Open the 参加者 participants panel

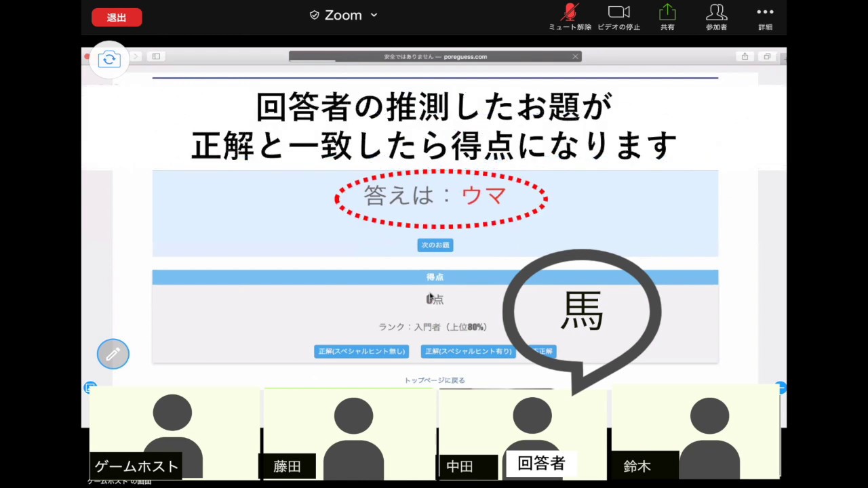[x=716, y=18]
